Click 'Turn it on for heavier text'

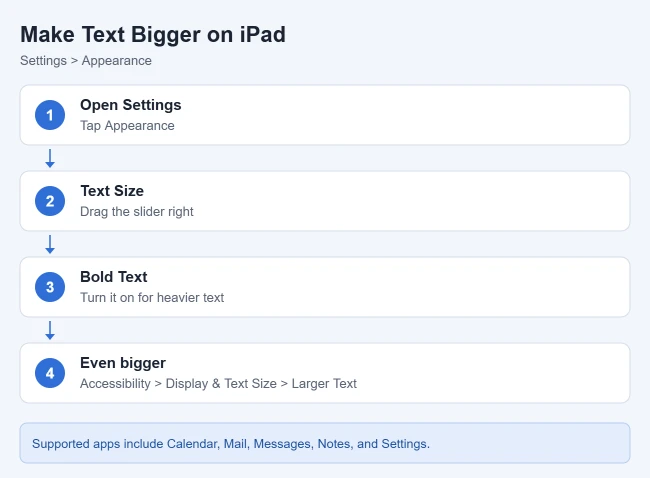tap(152, 297)
